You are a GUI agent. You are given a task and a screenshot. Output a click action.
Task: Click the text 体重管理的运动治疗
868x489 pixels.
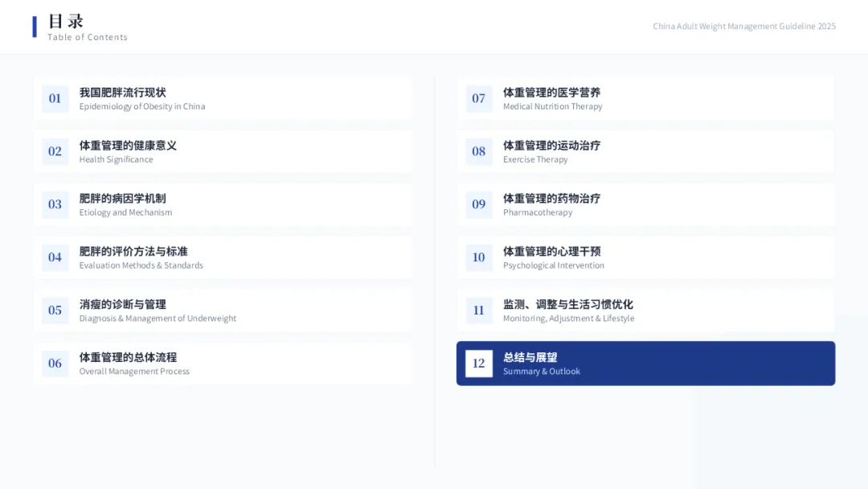552,146
